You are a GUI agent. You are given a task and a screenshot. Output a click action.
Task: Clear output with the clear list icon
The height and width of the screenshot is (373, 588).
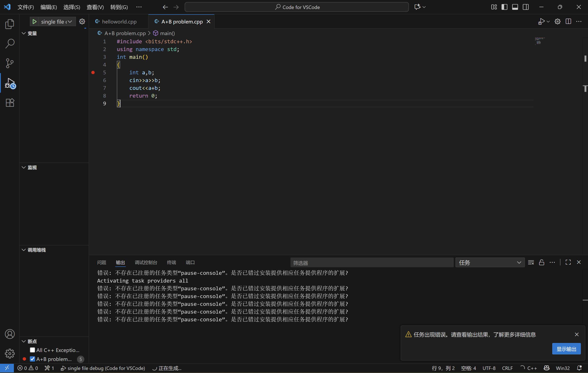[x=531, y=262]
